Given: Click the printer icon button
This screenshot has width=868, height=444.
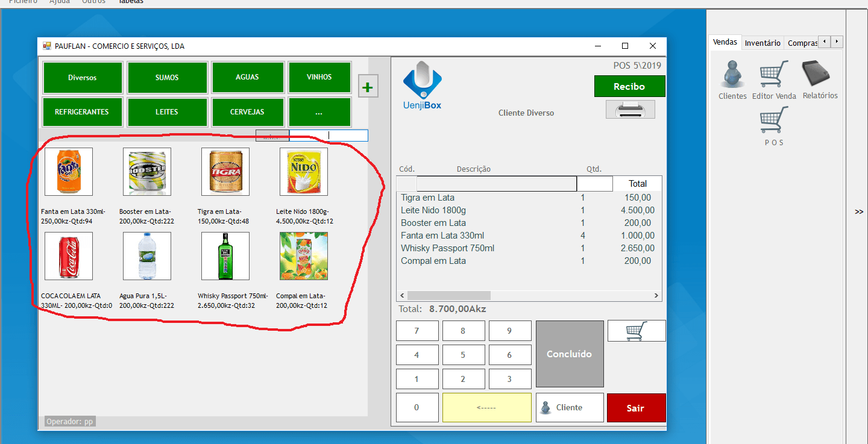Looking at the screenshot, I should tap(630, 110).
